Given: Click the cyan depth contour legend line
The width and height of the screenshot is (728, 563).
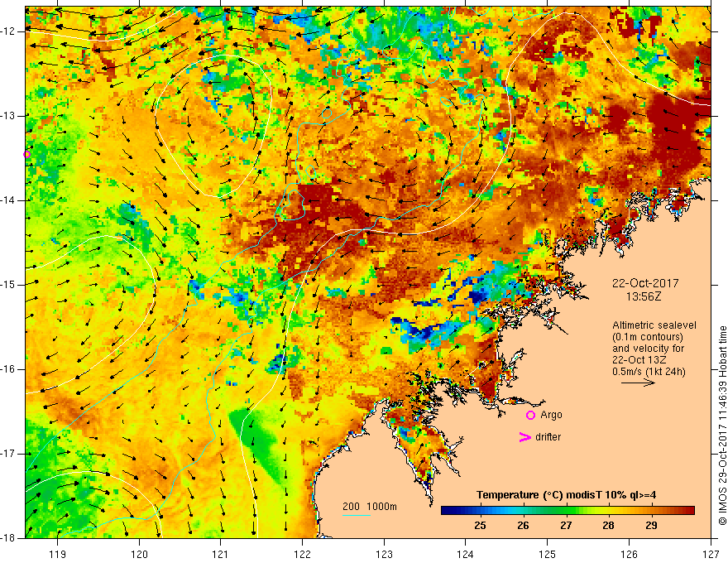Looking at the screenshot, I should [x=357, y=515].
